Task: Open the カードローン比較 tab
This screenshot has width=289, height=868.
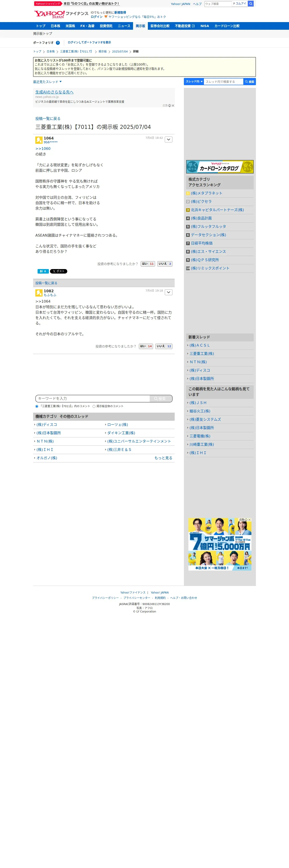Action: (x=227, y=26)
